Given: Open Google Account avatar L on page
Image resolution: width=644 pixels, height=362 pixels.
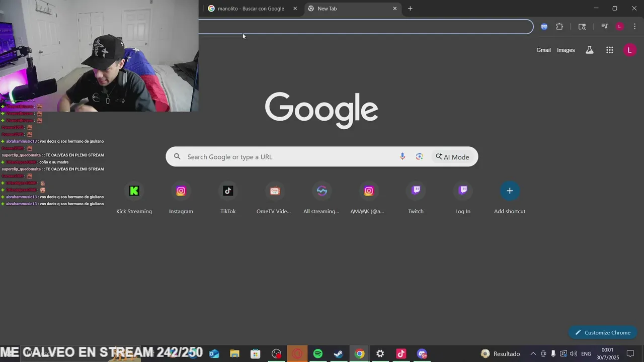Looking at the screenshot, I should tap(629, 50).
